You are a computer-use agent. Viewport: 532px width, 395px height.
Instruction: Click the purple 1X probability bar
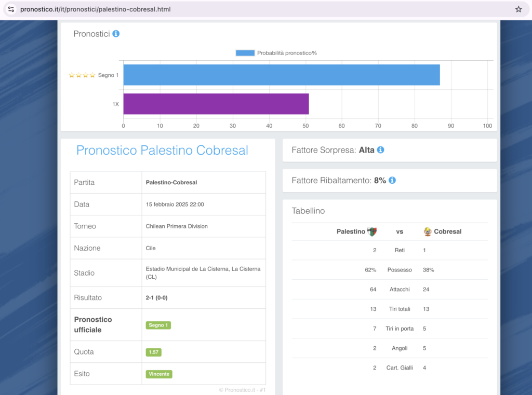click(216, 104)
